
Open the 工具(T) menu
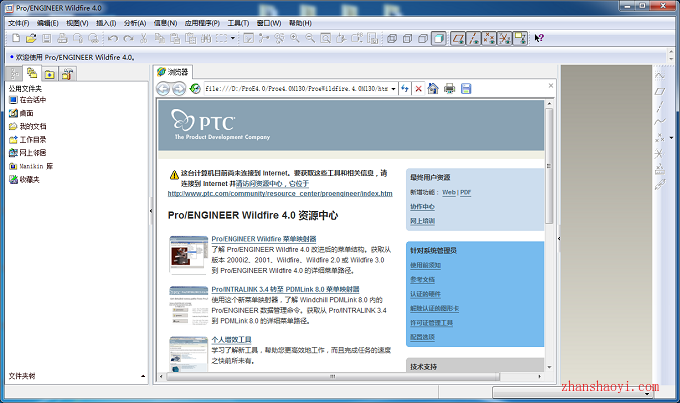tap(238, 23)
